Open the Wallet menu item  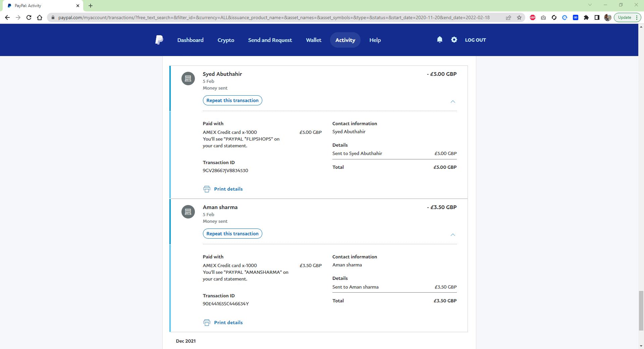313,40
